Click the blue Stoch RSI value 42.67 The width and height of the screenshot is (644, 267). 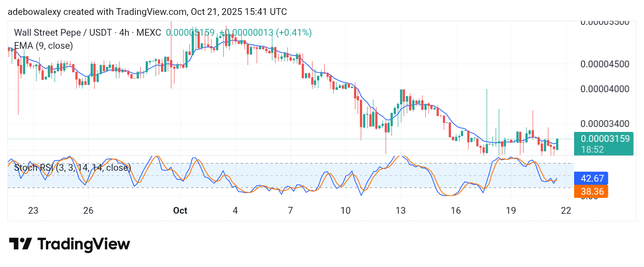[x=592, y=178]
